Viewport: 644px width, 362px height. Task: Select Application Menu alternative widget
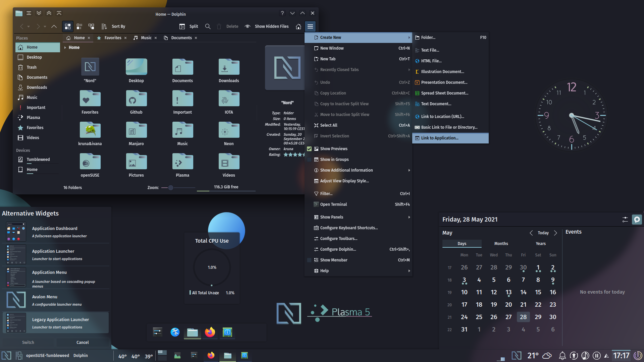(56, 278)
